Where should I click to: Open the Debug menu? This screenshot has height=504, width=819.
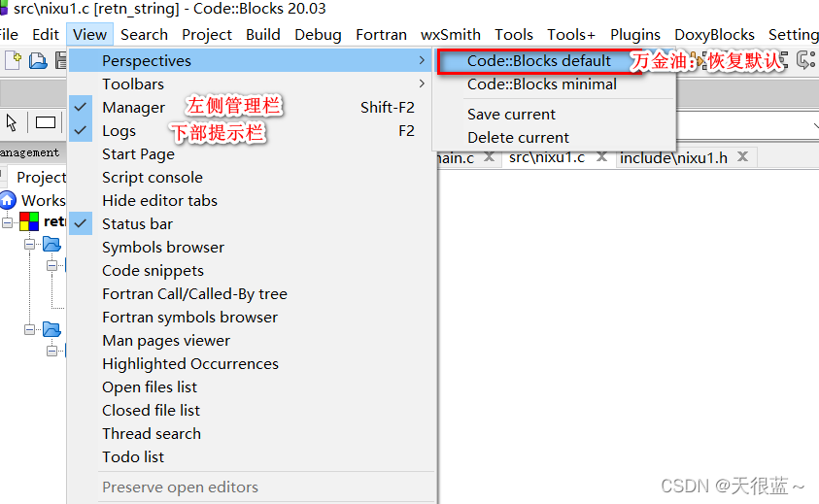point(318,34)
